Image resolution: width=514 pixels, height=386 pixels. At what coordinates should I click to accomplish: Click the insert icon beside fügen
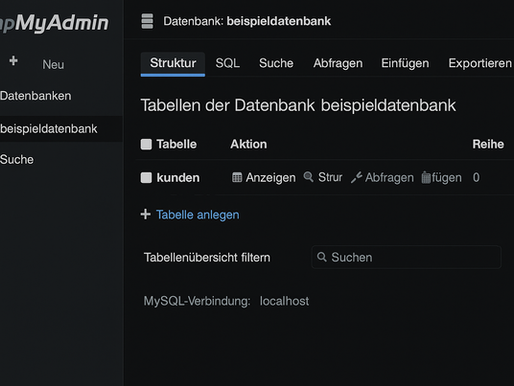(x=426, y=177)
